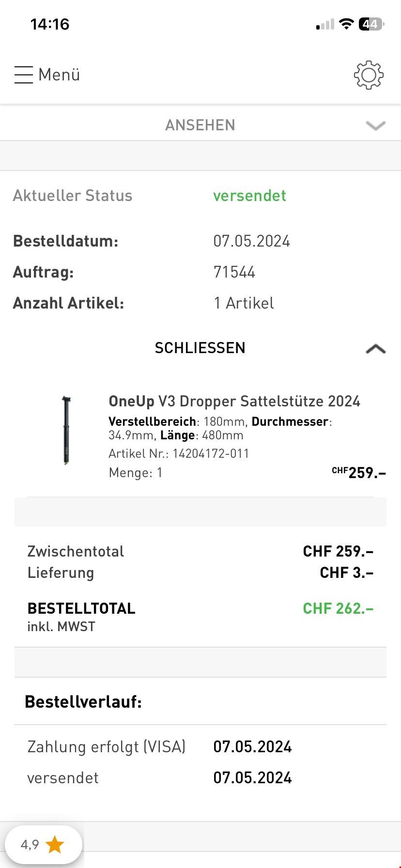The height and width of the screenshot is (868, 401).
Task: Tap the Zahlung erfolgt (VISA) entry
Action: point(107,747)
